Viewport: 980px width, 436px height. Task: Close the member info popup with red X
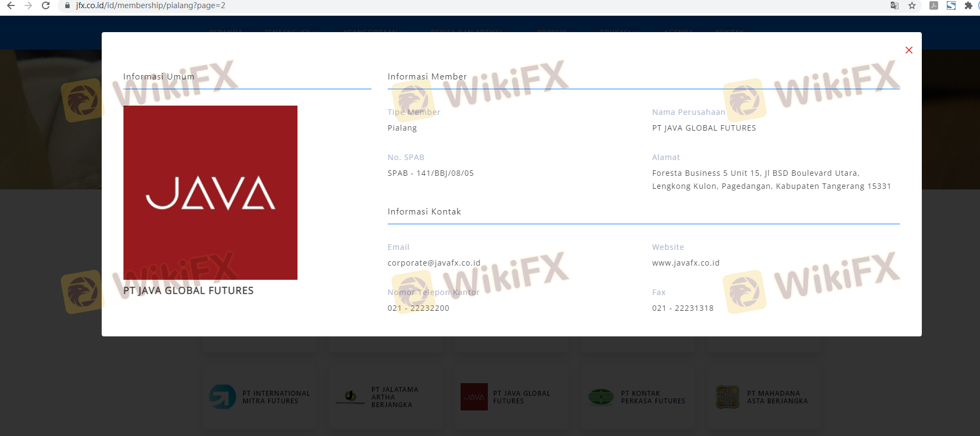(x=909, y=50)
